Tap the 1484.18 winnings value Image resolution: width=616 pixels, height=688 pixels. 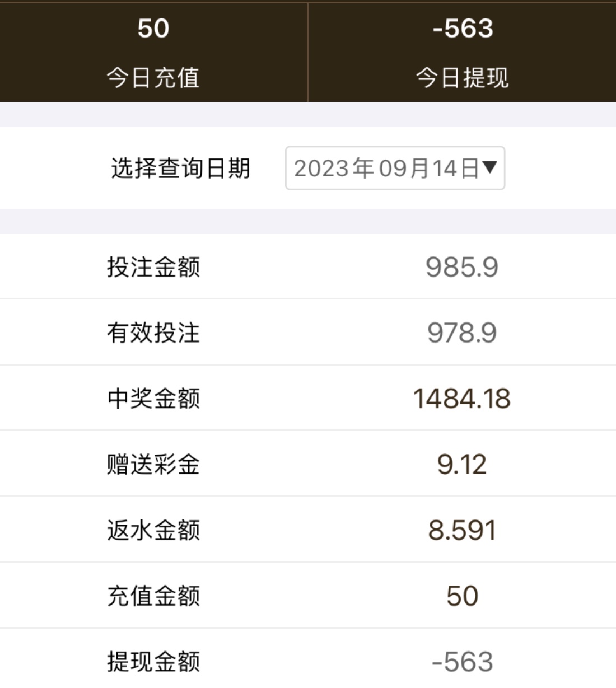[x=462, y=399]
